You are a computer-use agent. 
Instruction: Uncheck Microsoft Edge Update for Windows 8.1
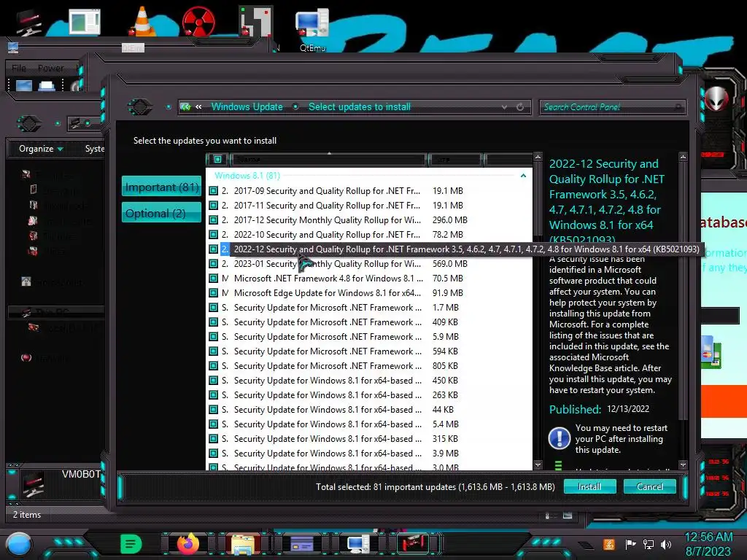[x=214, y=293]
